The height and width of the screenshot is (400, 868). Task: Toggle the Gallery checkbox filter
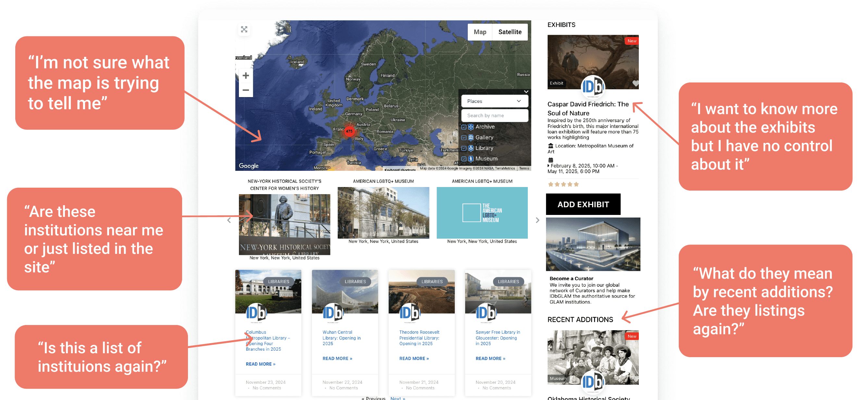click(x=464, y=137)
